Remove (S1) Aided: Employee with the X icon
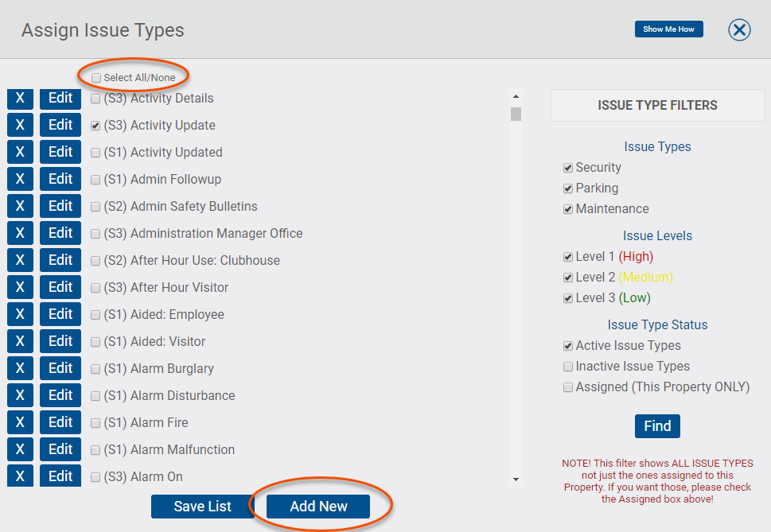This screenshot has height=532, width=771. 19,313
